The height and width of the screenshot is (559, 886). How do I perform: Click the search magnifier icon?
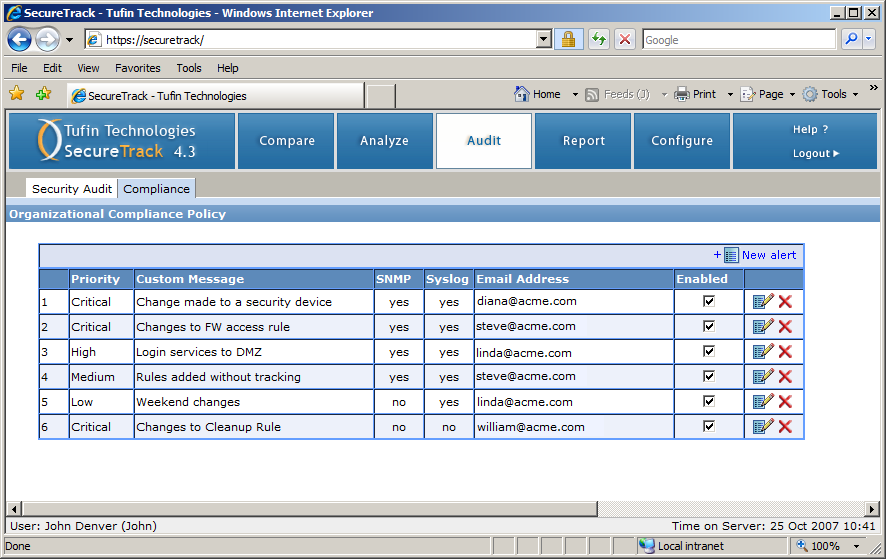851,39
